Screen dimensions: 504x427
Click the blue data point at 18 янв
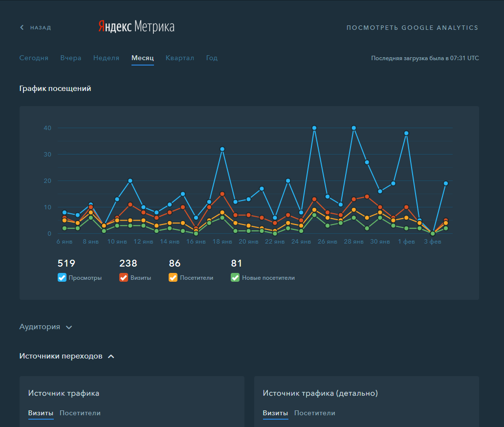pos(222,149)
